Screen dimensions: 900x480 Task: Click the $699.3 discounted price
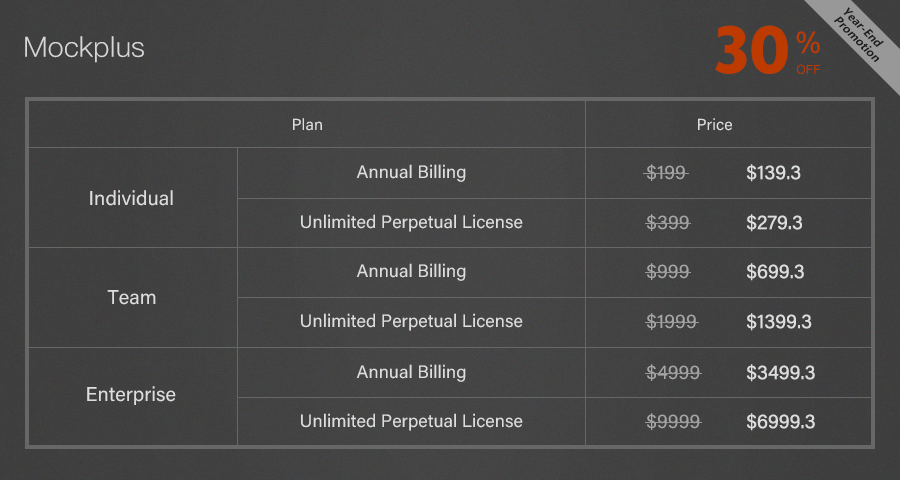[775, 272]
